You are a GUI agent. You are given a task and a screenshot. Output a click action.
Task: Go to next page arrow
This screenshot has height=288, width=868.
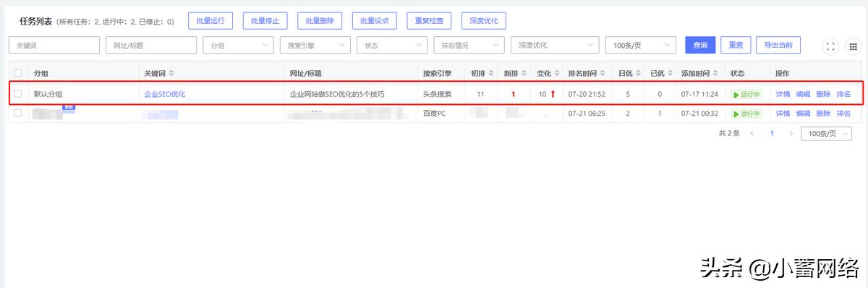pos(791,134)
